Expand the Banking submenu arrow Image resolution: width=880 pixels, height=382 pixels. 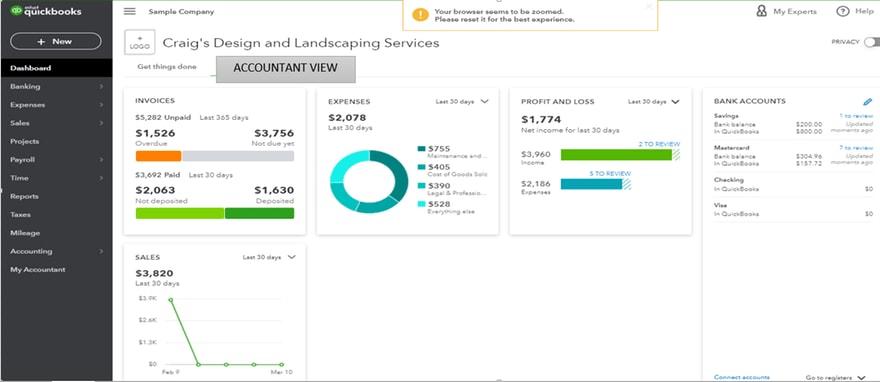pos(101,86)
